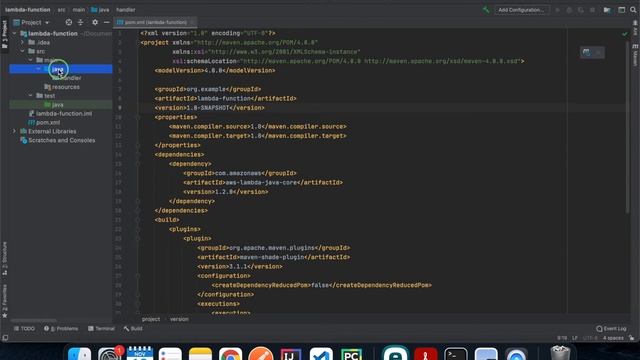Click the green inspection checkmark
Image resolution: width=640 pixels, height=360 pixels.
624,34
